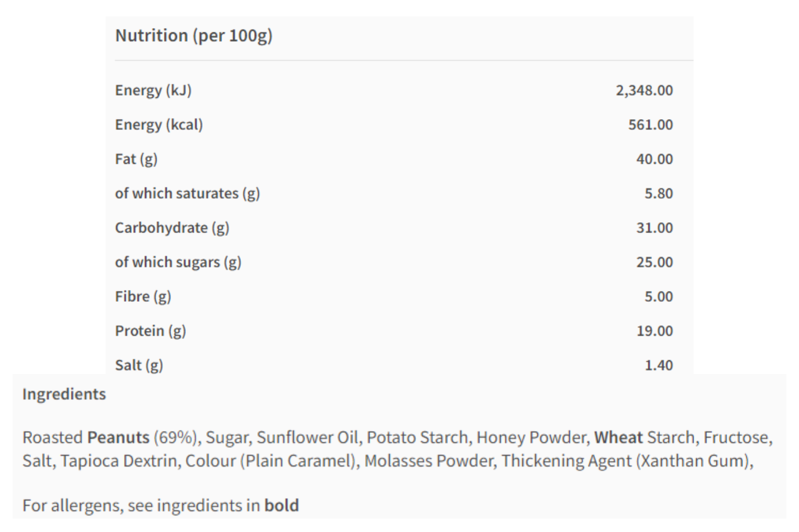Viewport: 799px width, 532px height.
Task: Click the bold Peanuts allergen word
Action: [x=119, y=438]
